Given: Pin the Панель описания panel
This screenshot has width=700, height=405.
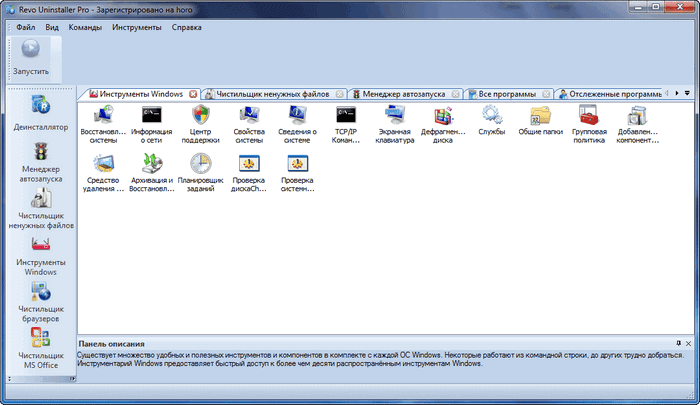Looking at the screenshot, I should pos(679,343).
